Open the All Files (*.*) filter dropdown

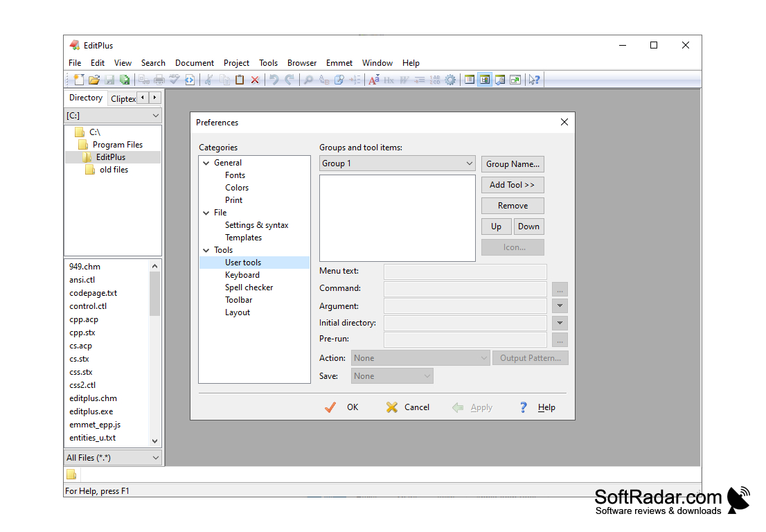[x=113, y=458]
